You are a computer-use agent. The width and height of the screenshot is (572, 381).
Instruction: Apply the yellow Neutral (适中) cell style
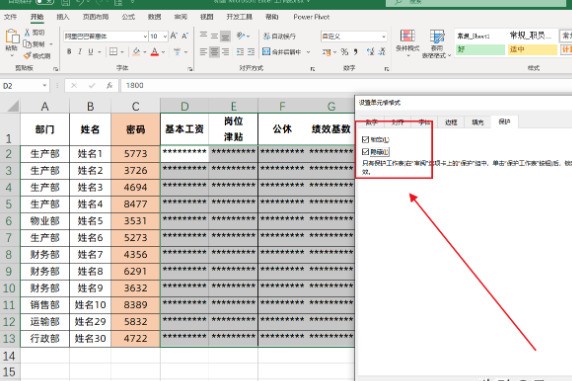pos(533,50)
